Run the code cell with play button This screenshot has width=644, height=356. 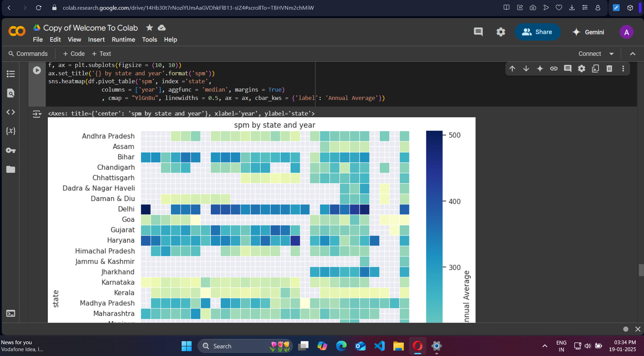tap(37, 70)
